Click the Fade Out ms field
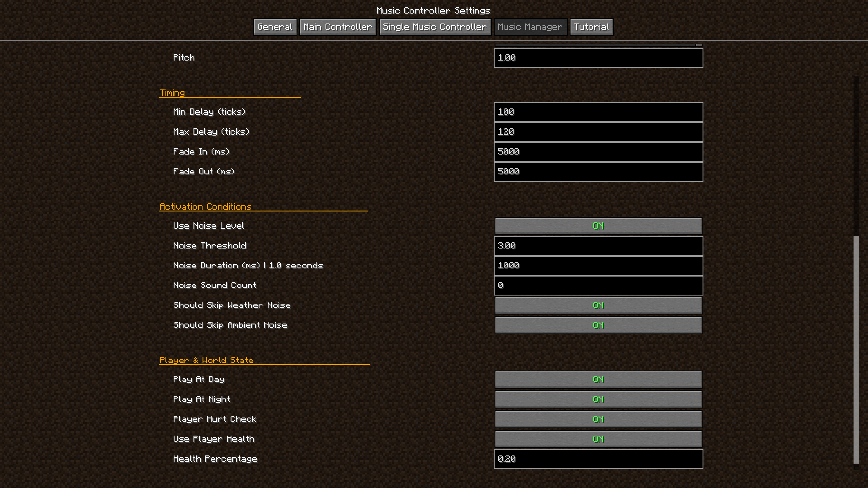 (x=598, y=171)
